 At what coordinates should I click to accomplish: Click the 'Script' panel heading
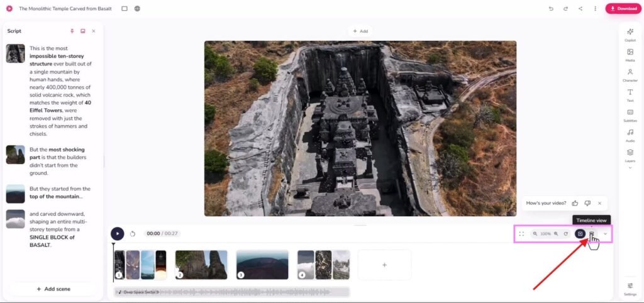(x=14, y=31)
